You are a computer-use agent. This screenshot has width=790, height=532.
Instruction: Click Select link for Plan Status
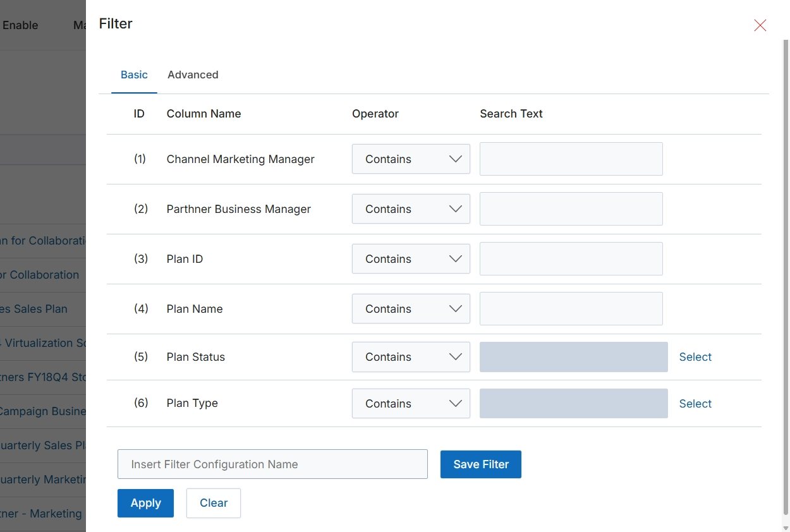pyautogui.click(x=695, y=357)
